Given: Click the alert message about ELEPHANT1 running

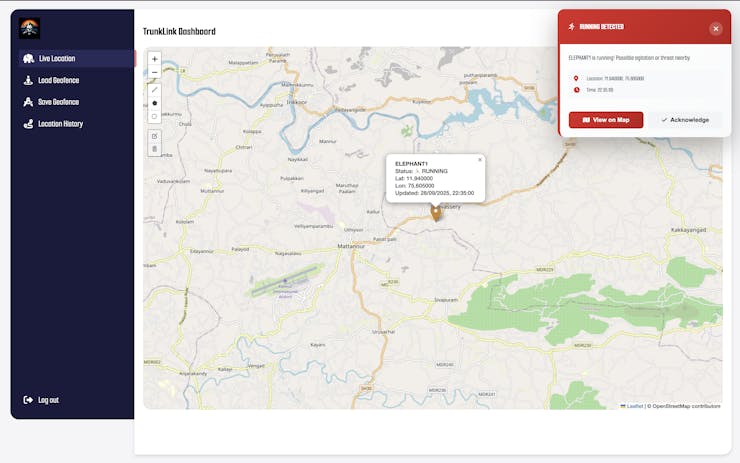Looking at the screenshot, I should [629, 58].
